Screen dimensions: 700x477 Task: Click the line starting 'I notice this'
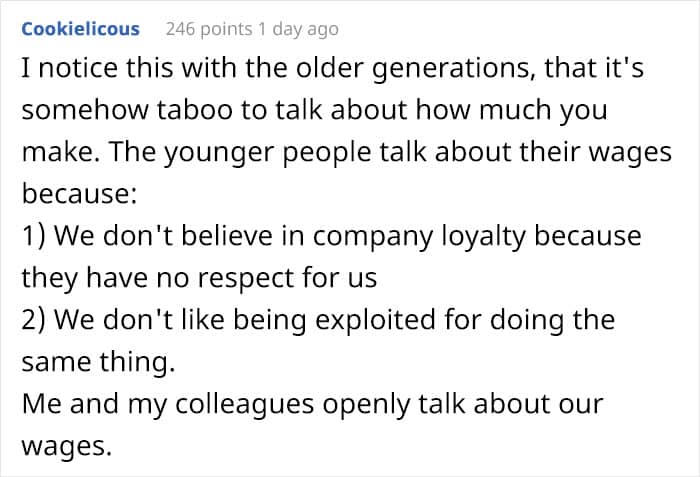click(333, 69)
